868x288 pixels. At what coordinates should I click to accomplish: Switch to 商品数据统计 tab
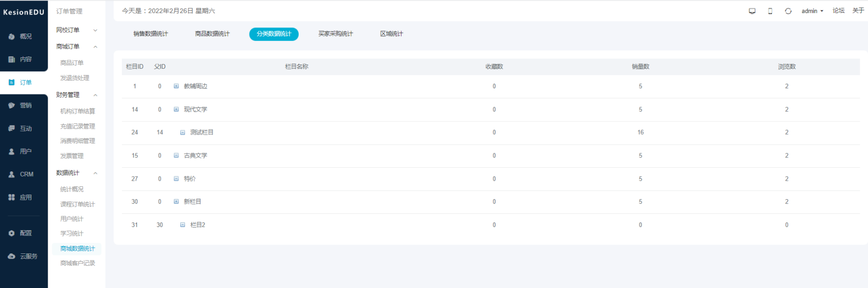tap(212, 34)
